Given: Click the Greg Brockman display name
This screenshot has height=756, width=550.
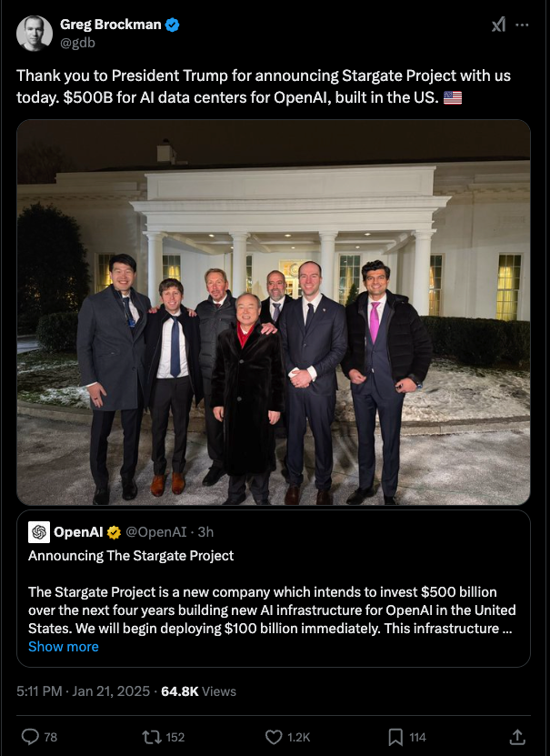Looking at the screenshot, I should point(110,24).
